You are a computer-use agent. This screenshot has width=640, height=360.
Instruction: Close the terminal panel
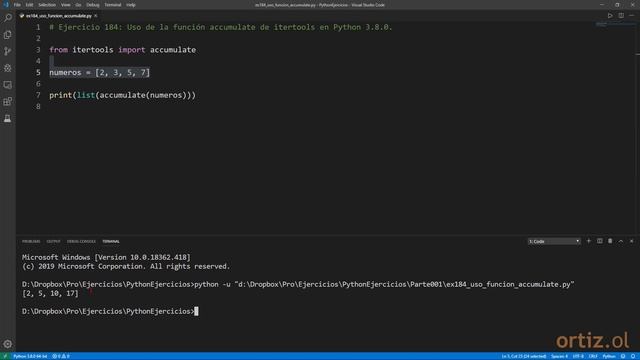point(631,241)
